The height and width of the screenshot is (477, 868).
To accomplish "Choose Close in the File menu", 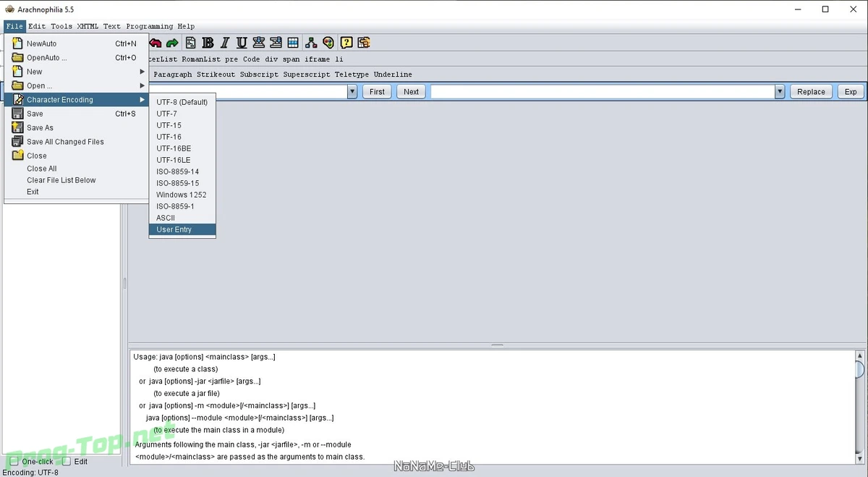I will click(x=76, y=156).
